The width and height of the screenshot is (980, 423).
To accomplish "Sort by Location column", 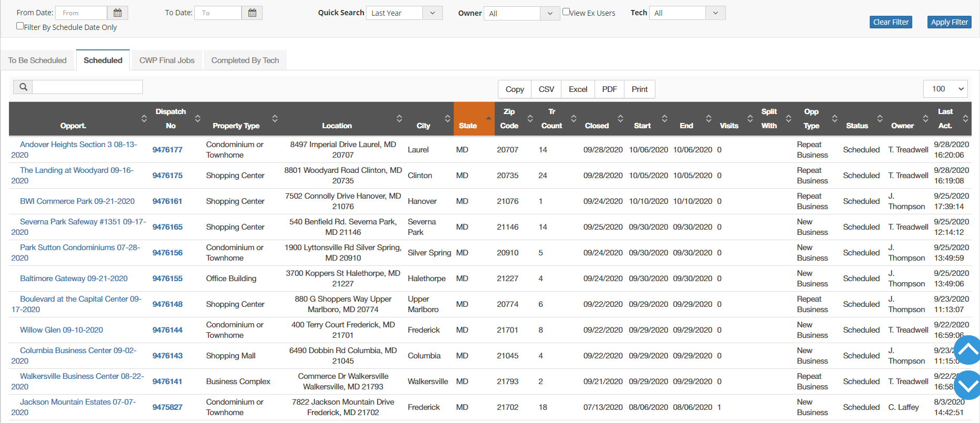I will click(x=342, y=119).
